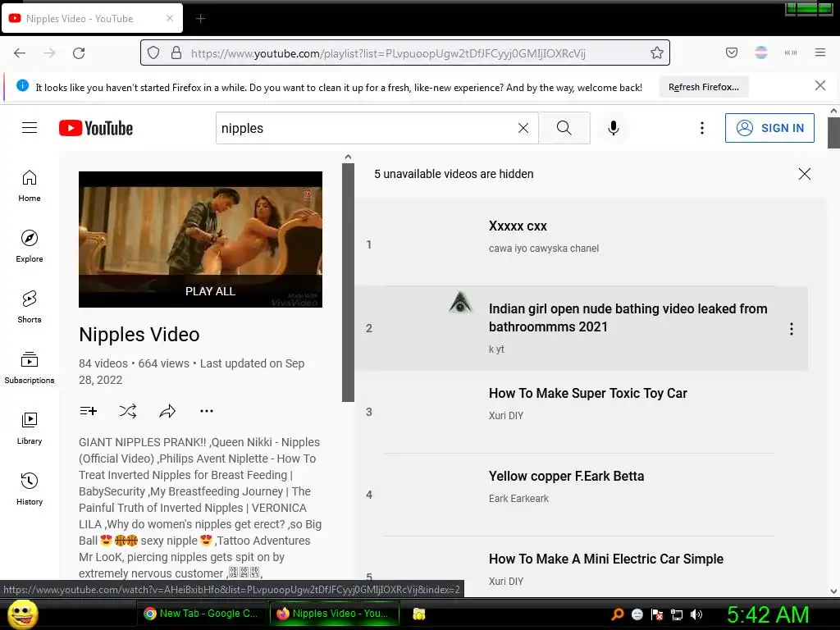Screen dimensions: 840x630
Task: Open the extension icon beside account
Action: point(791,52)
